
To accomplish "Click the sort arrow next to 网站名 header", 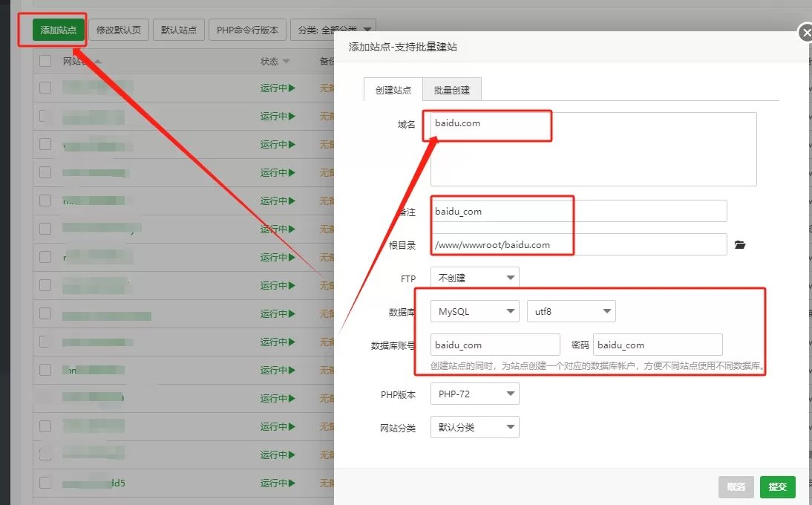I will tap(98, 61).
